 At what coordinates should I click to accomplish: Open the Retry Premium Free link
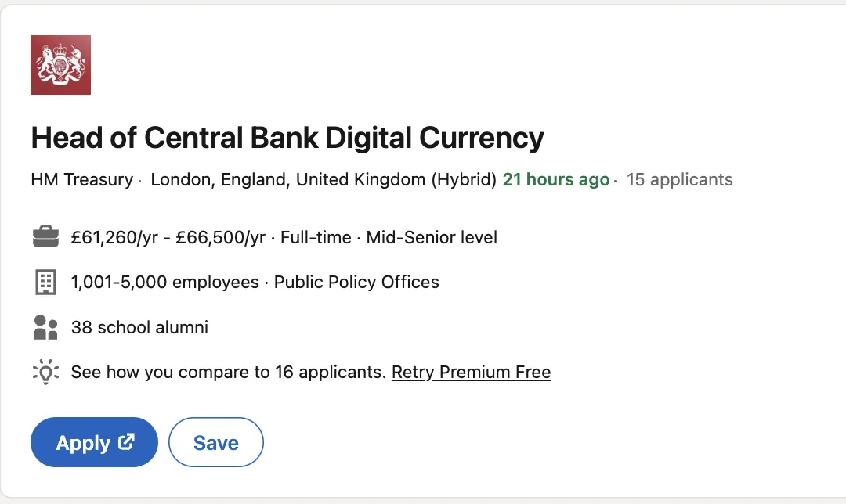tap(471, 372)
